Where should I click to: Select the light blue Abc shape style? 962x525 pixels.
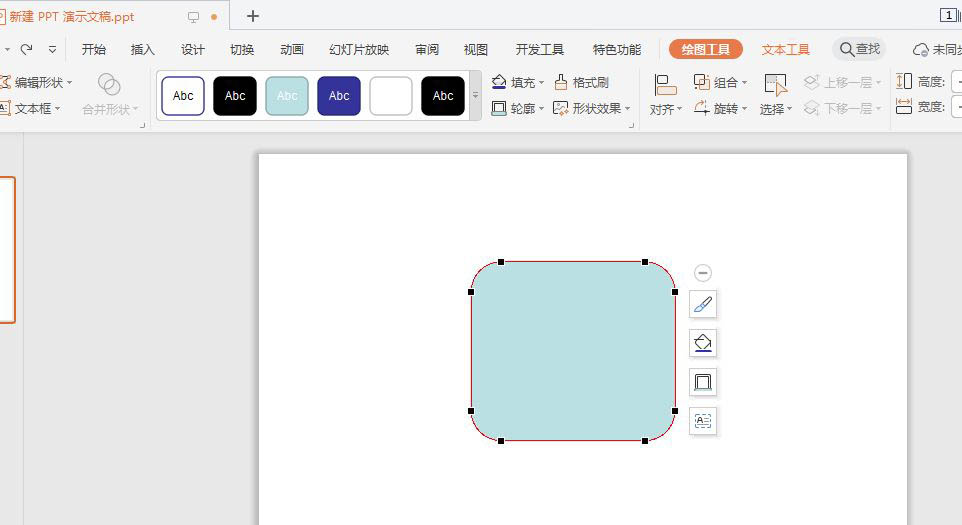pos(287,96)
